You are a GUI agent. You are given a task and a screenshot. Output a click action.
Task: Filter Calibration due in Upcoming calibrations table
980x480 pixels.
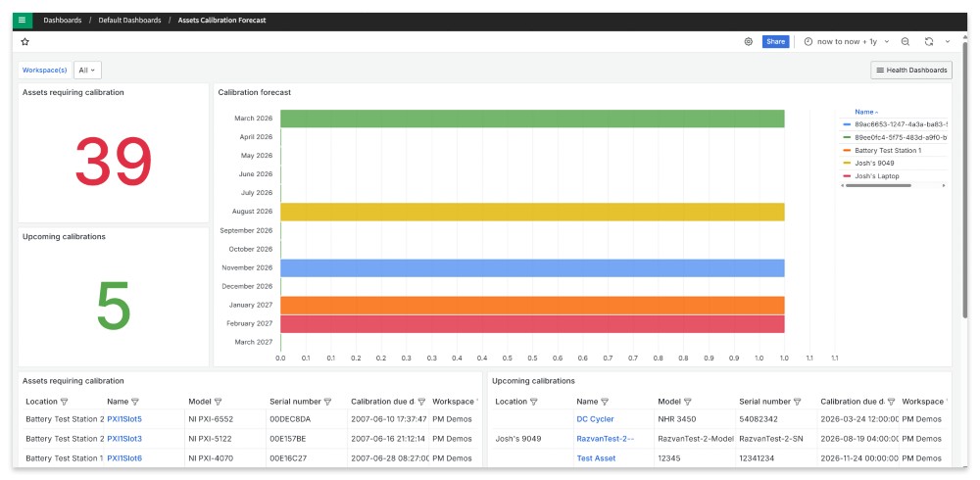(x=891, y=402)
